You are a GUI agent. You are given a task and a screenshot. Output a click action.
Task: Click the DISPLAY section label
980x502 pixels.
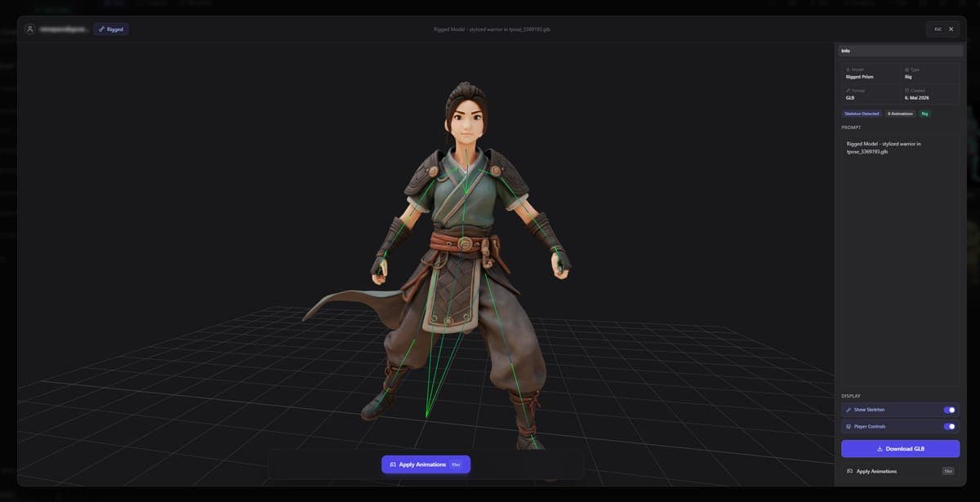pyautogui.click(x=851, y=396)
